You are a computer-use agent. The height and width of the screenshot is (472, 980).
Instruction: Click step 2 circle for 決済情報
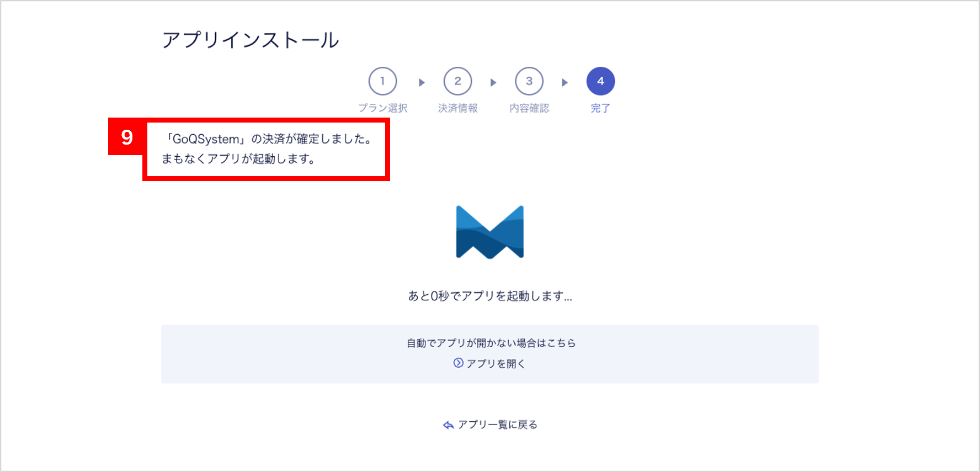[x=457, y=81]
